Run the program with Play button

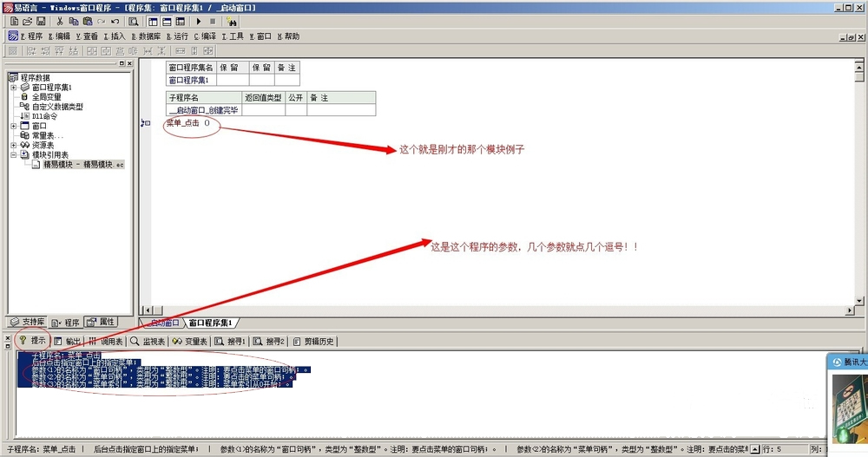click(199, 22)
